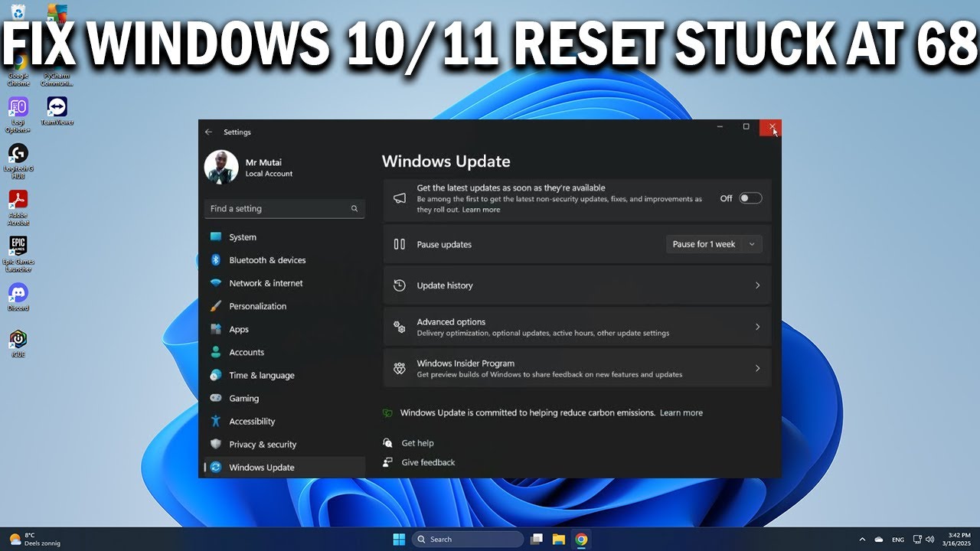Select Apps in settings sidebar
Viewport: 980px width, 551px height.
(285, 329)
